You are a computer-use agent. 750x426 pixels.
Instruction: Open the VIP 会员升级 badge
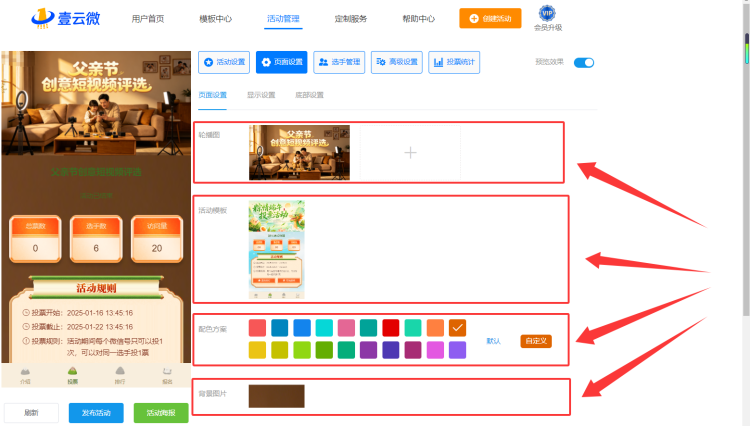[548, 19]
